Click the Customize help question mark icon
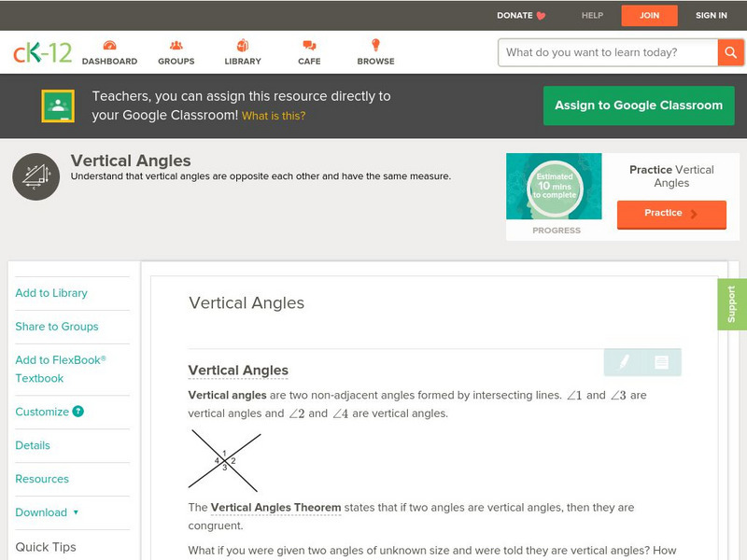747x560 pixels. click(78, 412)
